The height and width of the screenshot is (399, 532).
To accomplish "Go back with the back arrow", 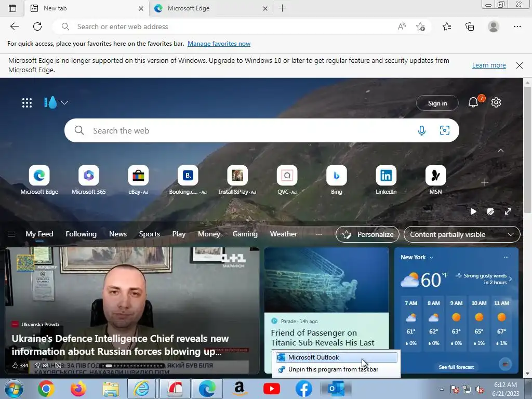I will (14, 26).
